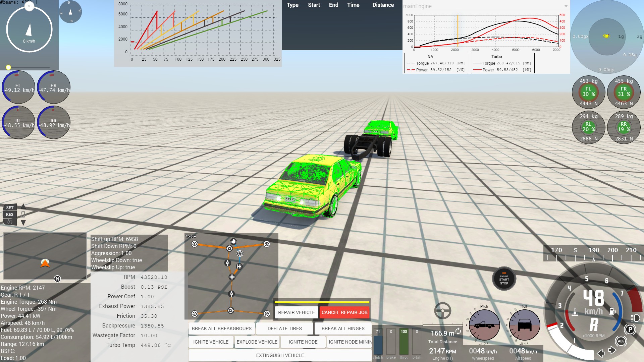This screenshot has height=362, width=644.
Task: Click the rear differential icon in powertrain diagram
Action: coord(231,310)
